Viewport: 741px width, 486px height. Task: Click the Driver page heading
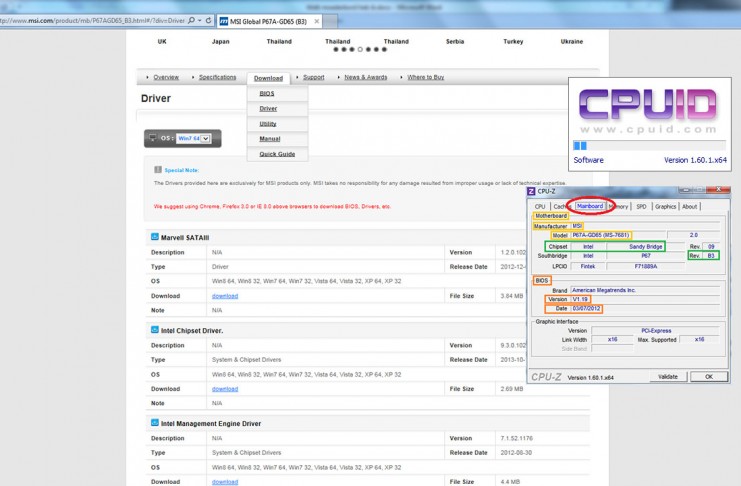156,98
